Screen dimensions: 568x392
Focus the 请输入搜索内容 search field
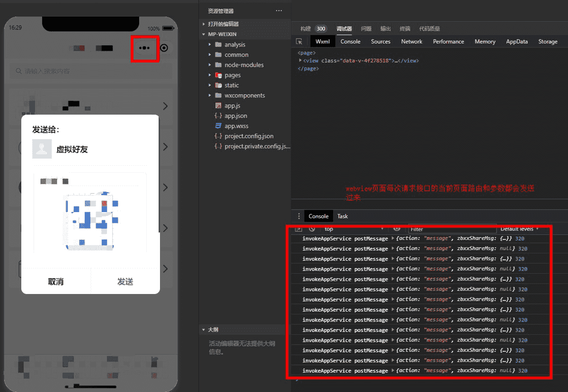click(91, 71)
